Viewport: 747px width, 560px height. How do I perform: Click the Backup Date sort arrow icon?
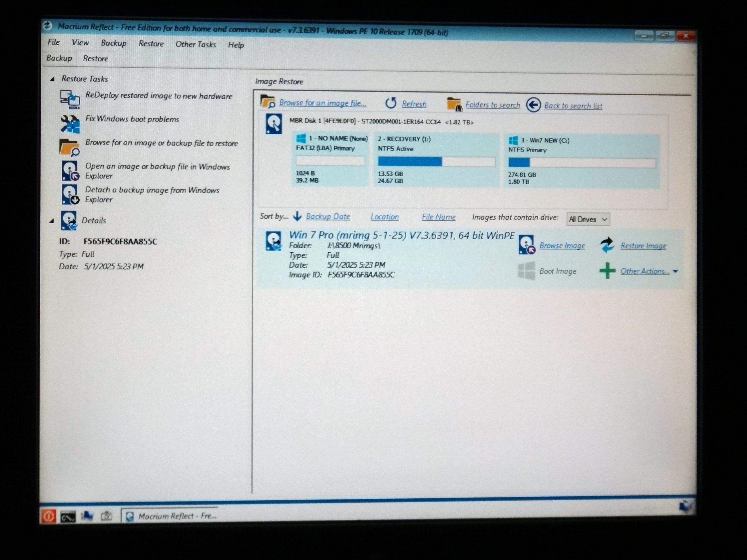[x=297, y=216]
